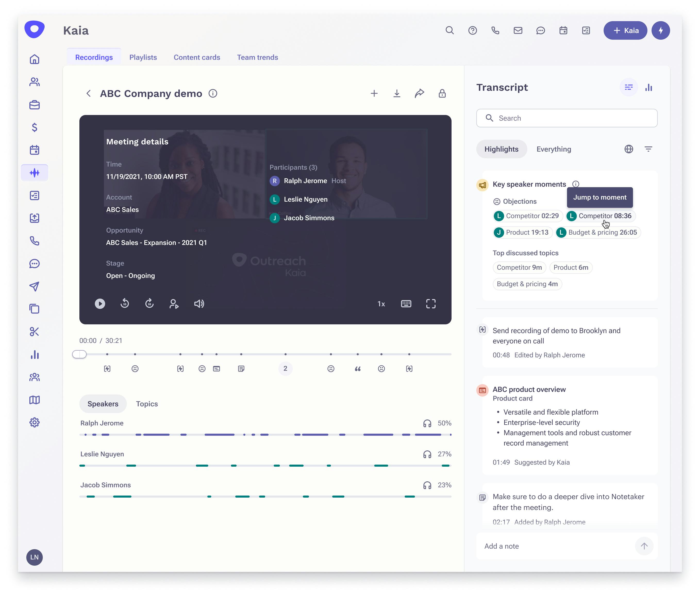Enter fullscreen video mode
This screenshot has height=593, width=700.
click(x=430, y=303)
